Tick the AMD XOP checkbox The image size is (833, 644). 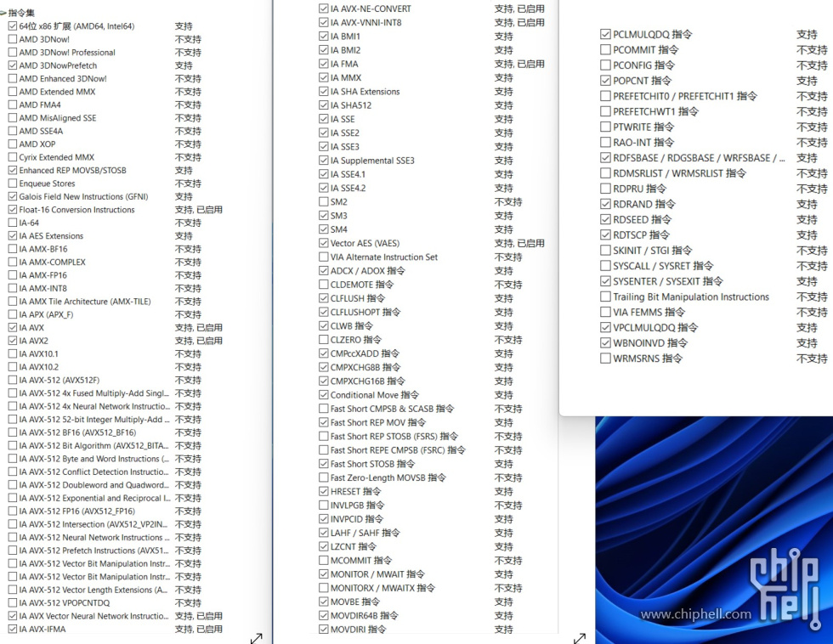pyautogui.click(x=13, y=144)
